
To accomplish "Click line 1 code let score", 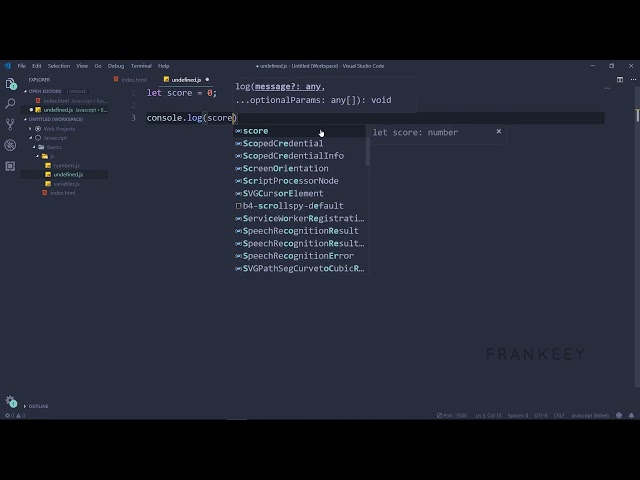I will tap(182, 93).
